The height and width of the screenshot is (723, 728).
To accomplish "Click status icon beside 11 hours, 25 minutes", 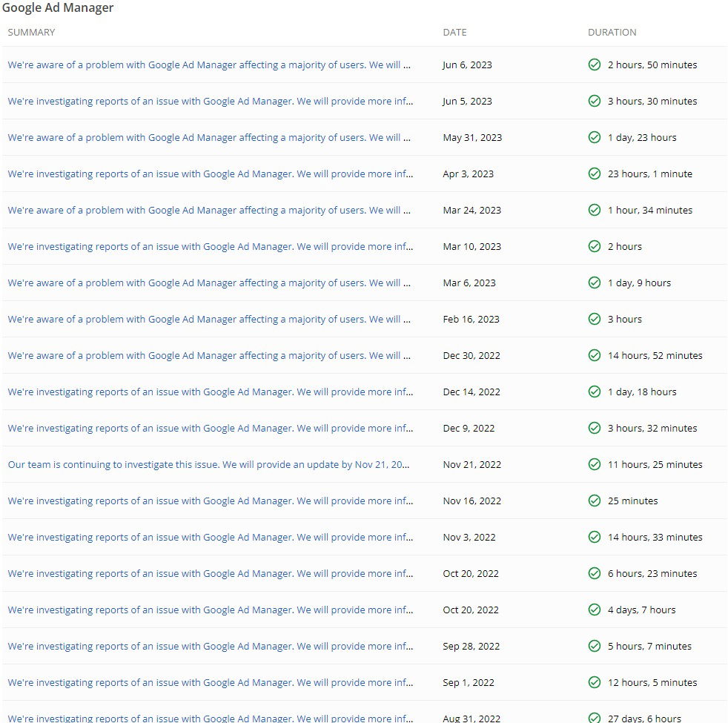I will (x=594, y=464).
